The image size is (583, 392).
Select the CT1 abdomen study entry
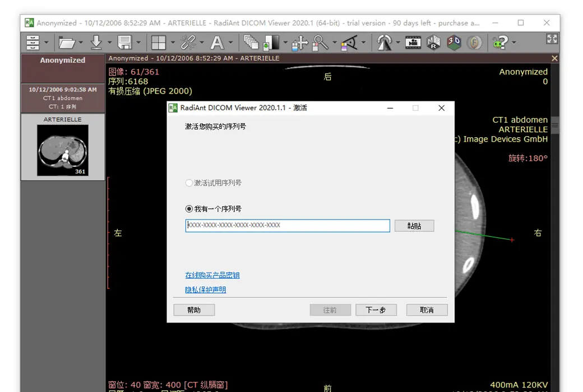coord(62,98)
